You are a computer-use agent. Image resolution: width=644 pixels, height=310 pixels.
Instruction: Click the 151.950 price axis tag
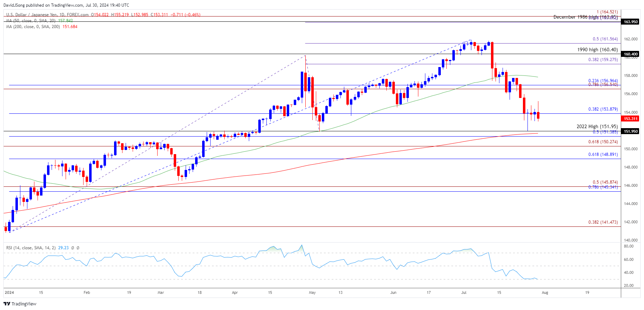click(630, 131)
